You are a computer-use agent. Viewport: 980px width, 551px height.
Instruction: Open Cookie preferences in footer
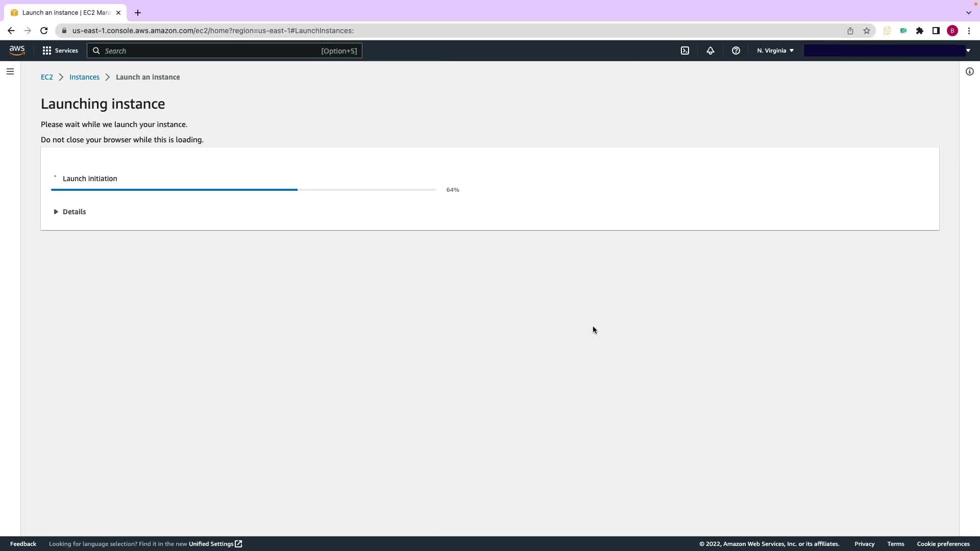click(x=943, y=544)
